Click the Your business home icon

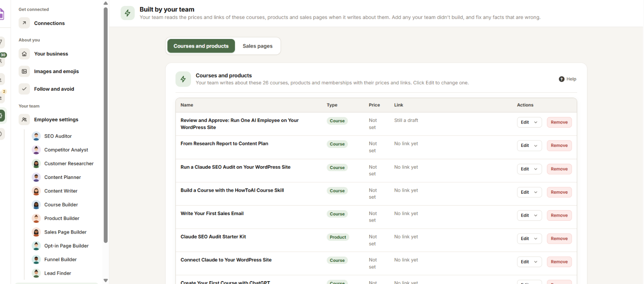pos(24,54)
